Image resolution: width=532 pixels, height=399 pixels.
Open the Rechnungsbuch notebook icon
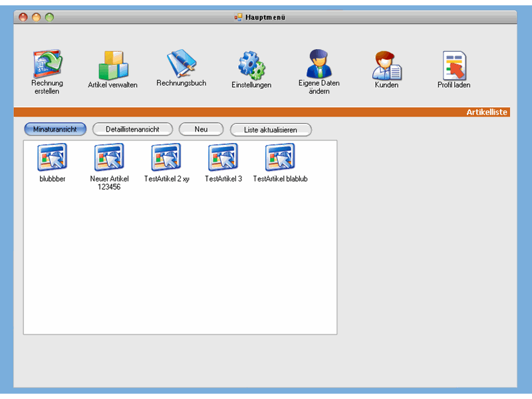(181, 63)
